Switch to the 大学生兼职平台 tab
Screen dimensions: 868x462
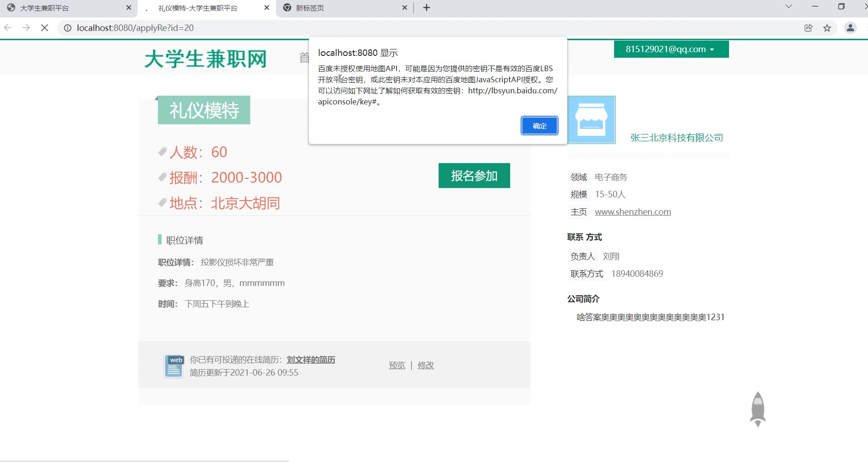pos(65,8)
